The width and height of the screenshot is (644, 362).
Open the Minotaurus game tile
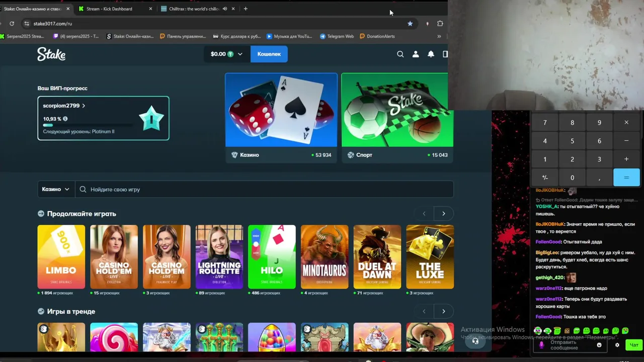tap(325, 257)
